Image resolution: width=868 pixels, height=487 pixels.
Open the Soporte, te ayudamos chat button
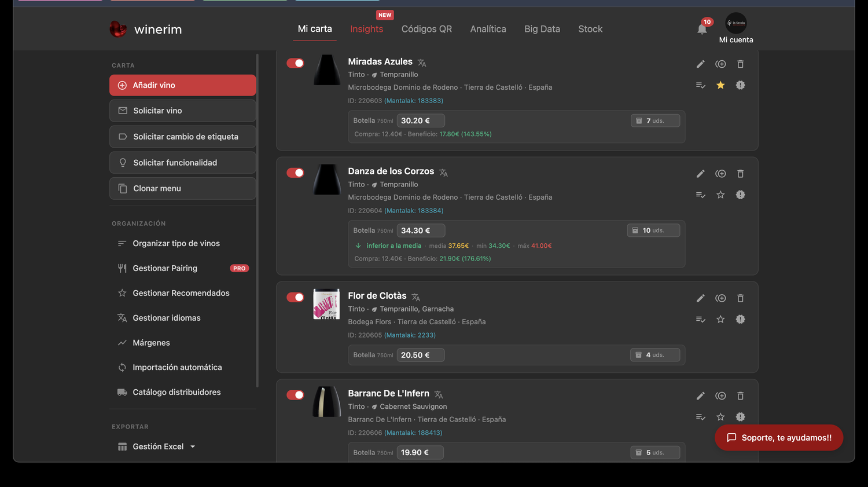[779, 438]
